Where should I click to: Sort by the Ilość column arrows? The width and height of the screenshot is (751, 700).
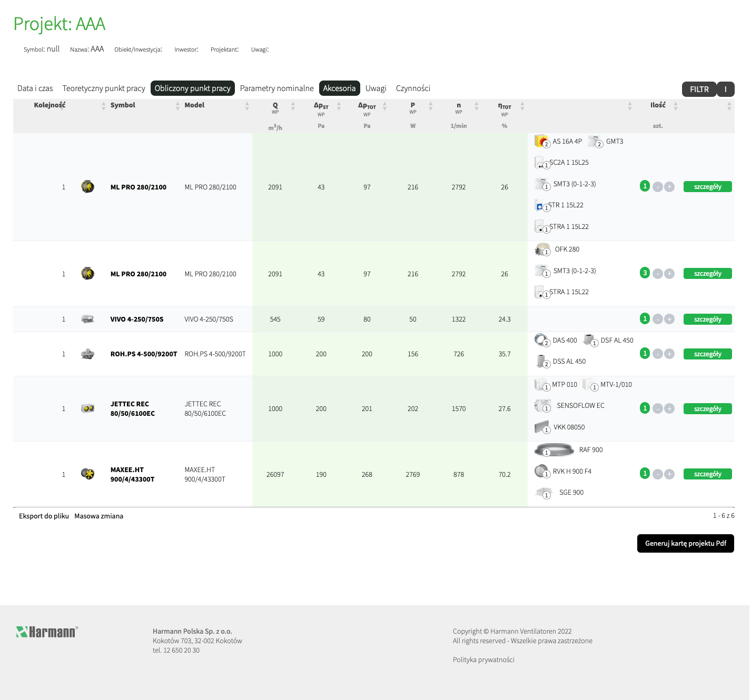coord(676,106)
